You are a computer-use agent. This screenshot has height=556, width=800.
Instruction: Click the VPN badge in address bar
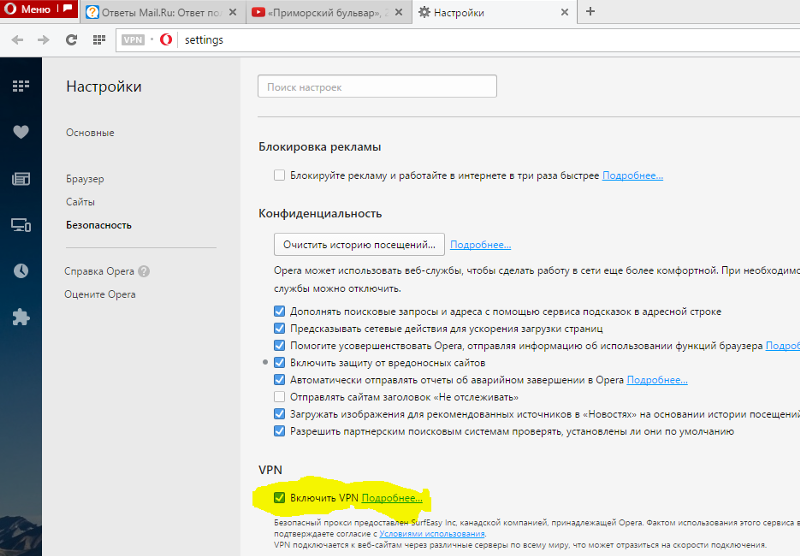[x=133, y=40]
